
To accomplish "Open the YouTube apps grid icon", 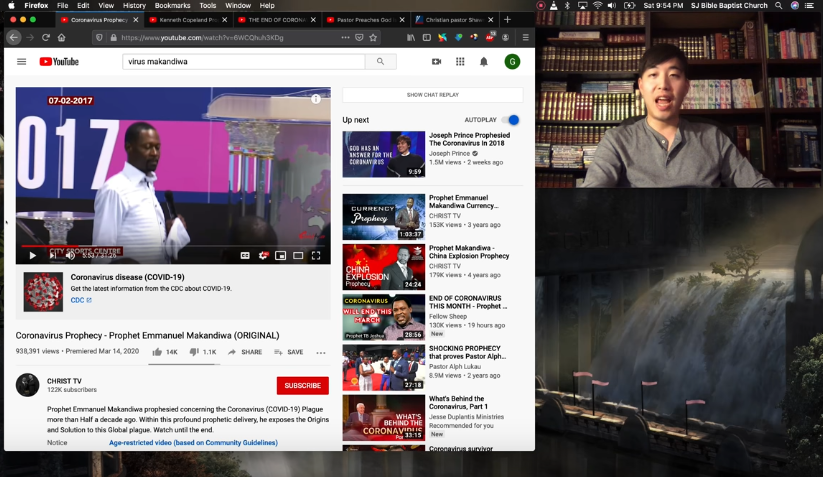I will coord(460,62).
